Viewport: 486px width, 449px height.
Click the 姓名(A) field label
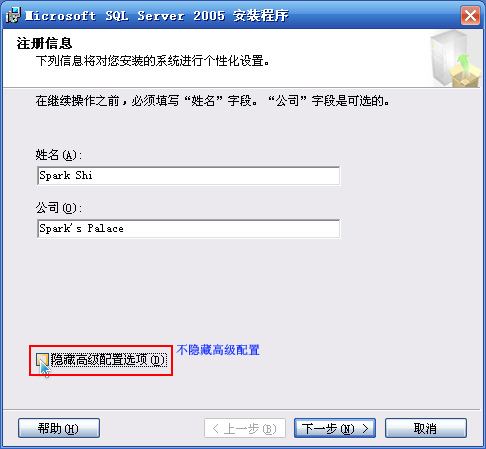pyautogui.click(x=59, y=155)
